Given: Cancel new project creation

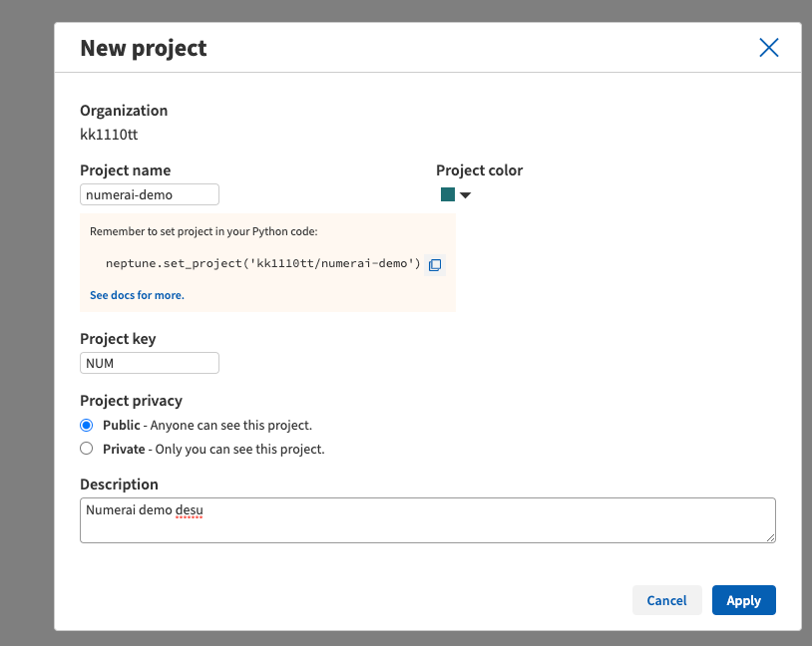Looking at the screenshot, I should [x=667, y=600].
